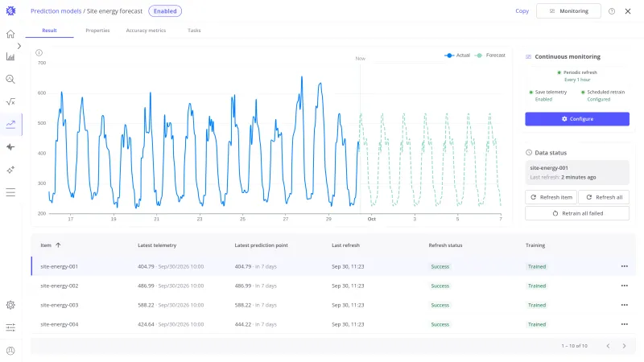Click 444.22 prediction value of site-energy-004

243,324
